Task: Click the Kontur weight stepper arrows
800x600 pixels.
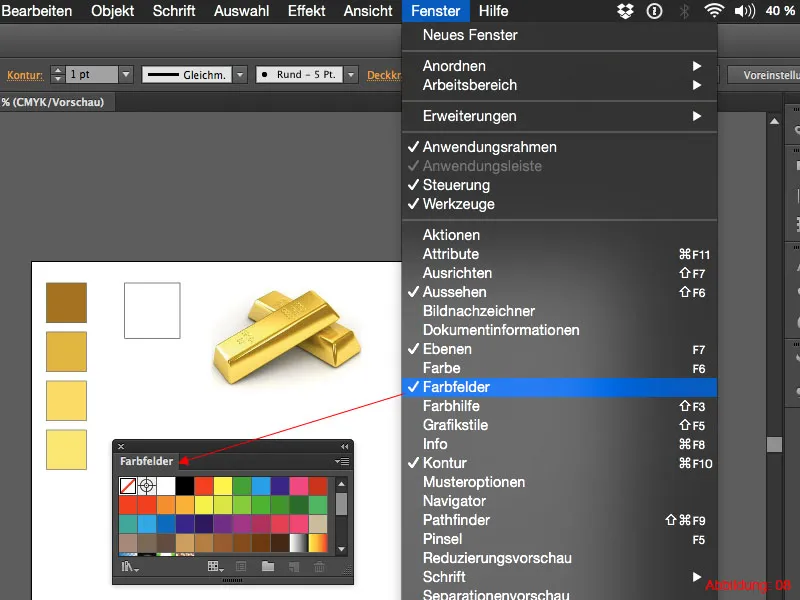Action: pos(58,74)
